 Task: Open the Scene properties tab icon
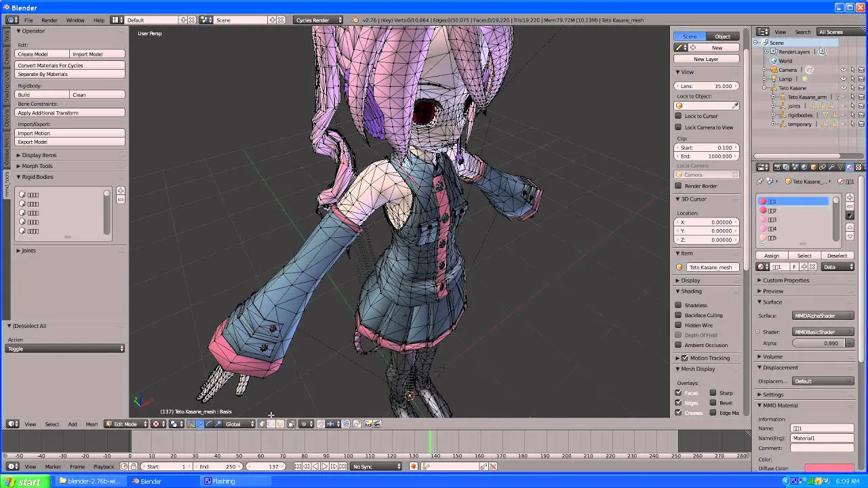coord(795,167)
